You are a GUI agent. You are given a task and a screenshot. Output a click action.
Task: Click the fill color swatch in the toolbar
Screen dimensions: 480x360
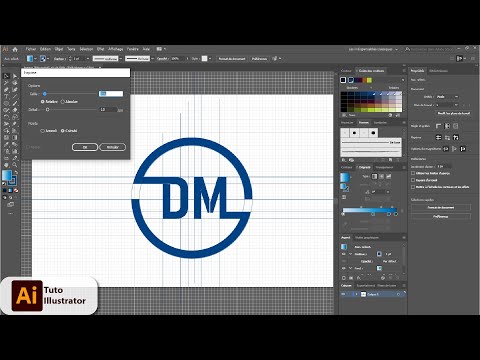[x=7, y=175]
